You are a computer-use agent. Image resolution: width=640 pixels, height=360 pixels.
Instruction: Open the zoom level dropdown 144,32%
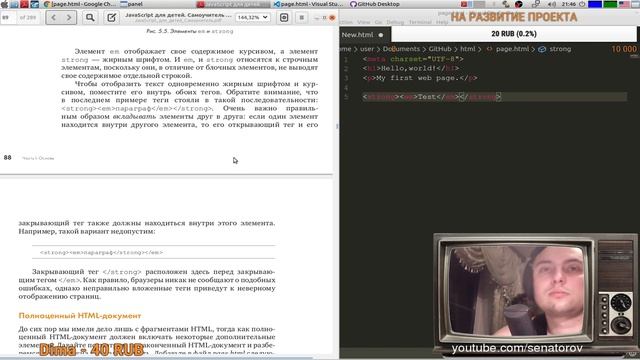253,18
